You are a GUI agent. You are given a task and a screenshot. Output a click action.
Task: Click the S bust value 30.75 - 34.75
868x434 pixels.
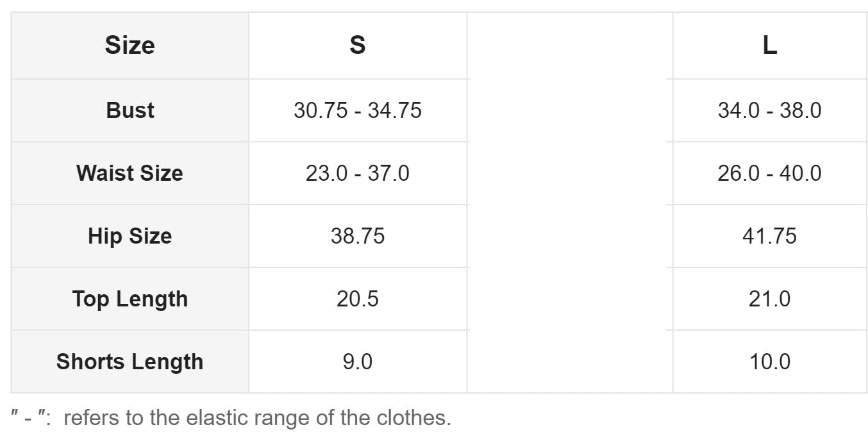pos(358,110)
